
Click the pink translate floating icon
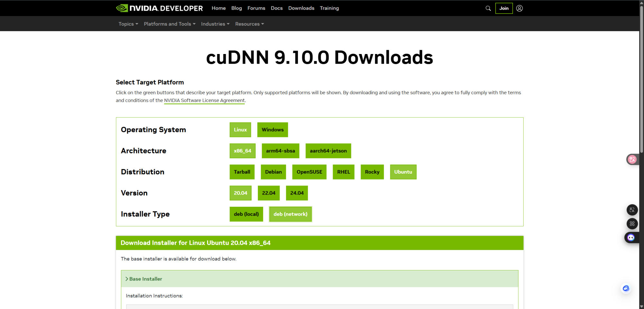pyautogui.click(x=632, y=159)
